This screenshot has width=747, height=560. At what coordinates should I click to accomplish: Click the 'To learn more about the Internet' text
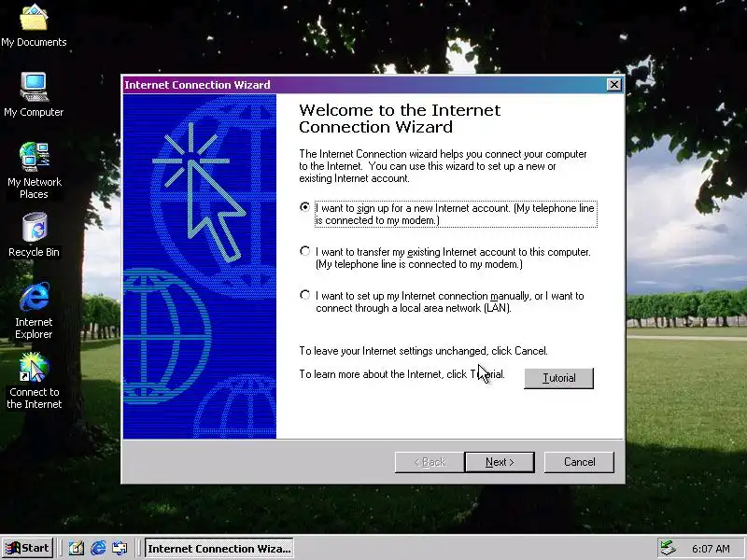coord(371,374)
